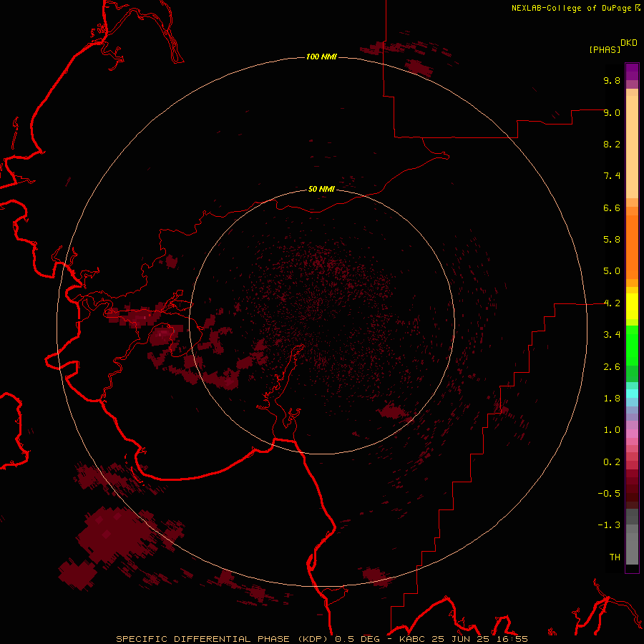Click the KABC station identifier
Screen dimensions: 644x644
tap(413, 639)
